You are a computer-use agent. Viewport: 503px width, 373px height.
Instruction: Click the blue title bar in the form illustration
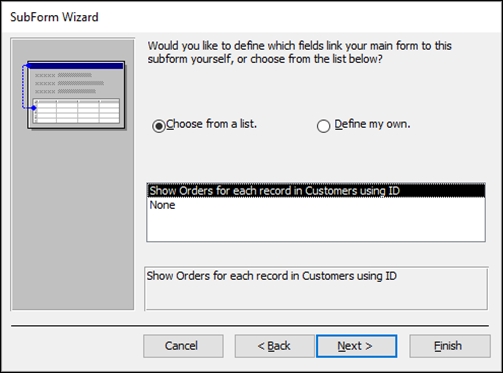[x=76, y=66]
